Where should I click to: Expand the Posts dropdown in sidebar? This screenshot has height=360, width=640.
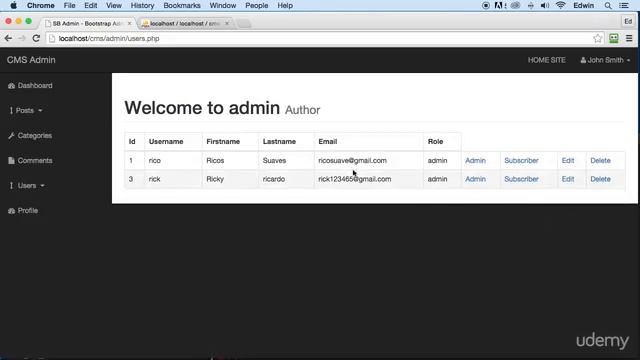pyautogui.click(x=25, y=111)
